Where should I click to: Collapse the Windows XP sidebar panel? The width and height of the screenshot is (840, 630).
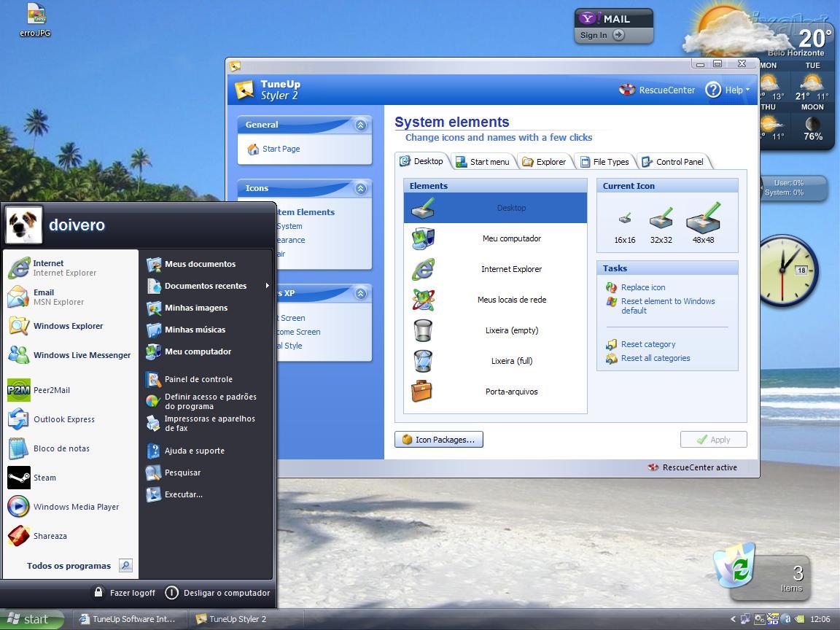(x=361, y=294)
